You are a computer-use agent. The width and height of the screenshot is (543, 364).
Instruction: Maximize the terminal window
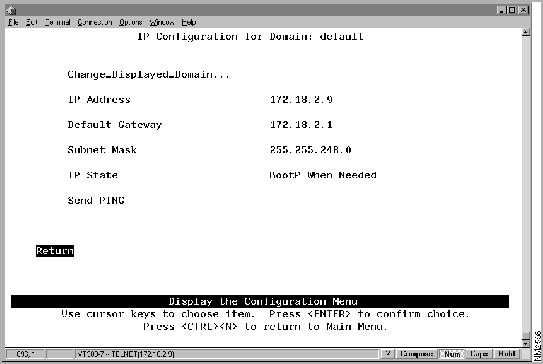511,10
